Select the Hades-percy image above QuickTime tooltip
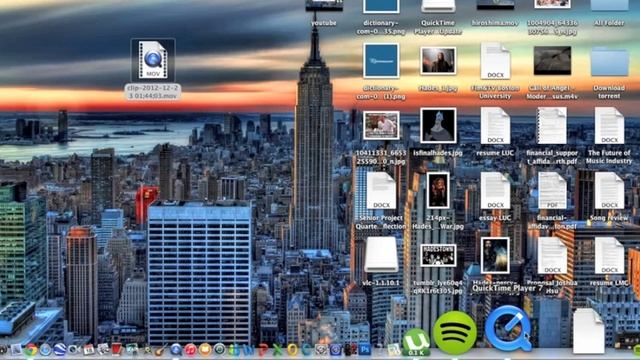Image resolution: width=640 pixels, height=360 pixels. [495, 256]
